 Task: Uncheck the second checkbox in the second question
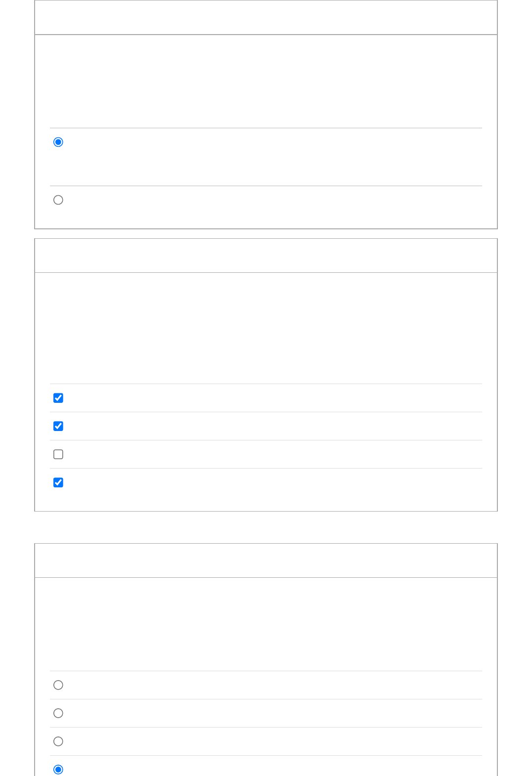pos(58,426)
